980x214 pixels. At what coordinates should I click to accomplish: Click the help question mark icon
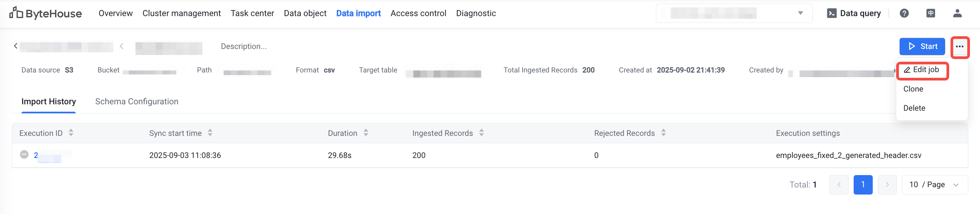point(904,13)
